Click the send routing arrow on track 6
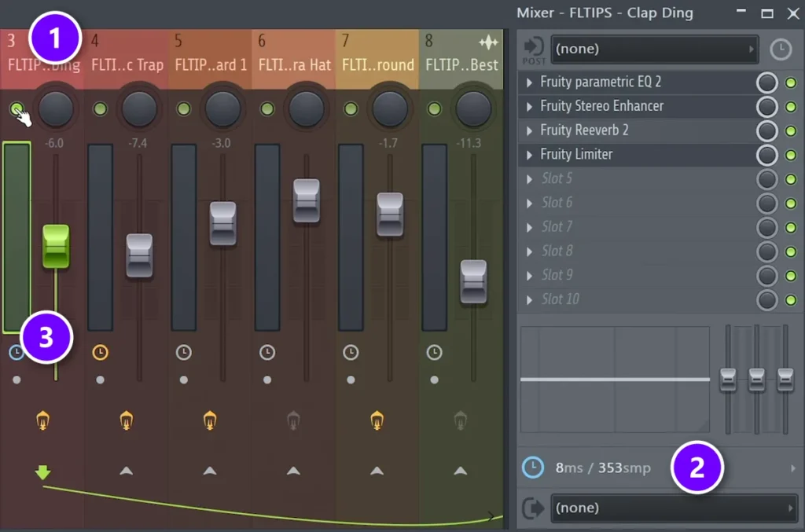 (x=293, y=471)
